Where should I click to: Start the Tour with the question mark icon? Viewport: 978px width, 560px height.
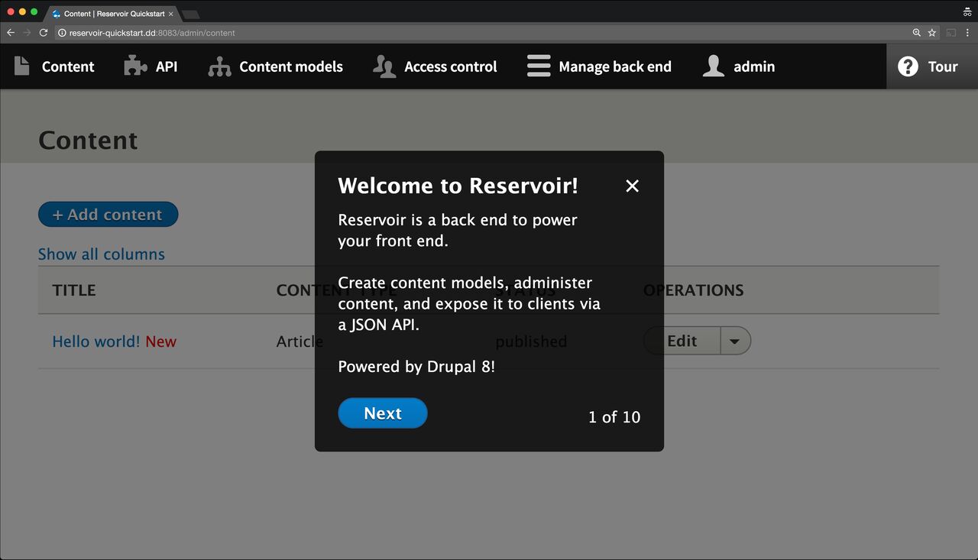point(907,66)
